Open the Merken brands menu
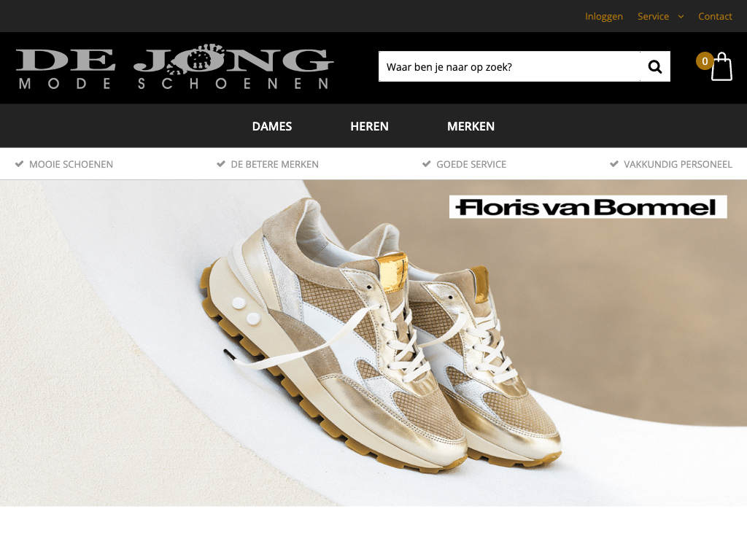The width and height of the screenshot is (747, 560). (x=471, y=126)
